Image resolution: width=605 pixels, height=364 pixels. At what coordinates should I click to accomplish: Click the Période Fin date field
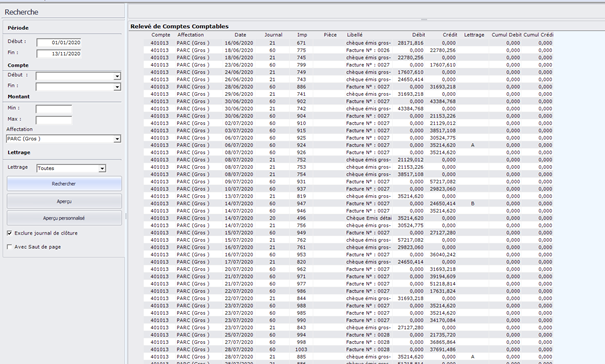tap(59, 54)
